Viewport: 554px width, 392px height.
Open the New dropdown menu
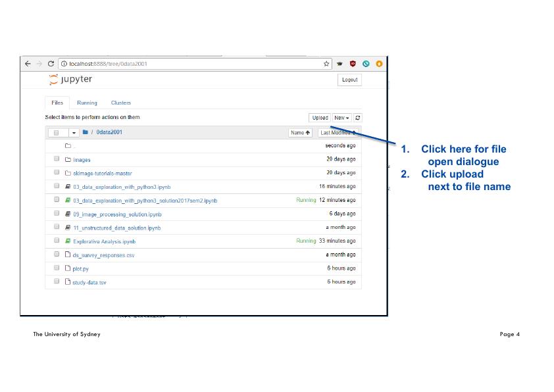tap(341, 118)
